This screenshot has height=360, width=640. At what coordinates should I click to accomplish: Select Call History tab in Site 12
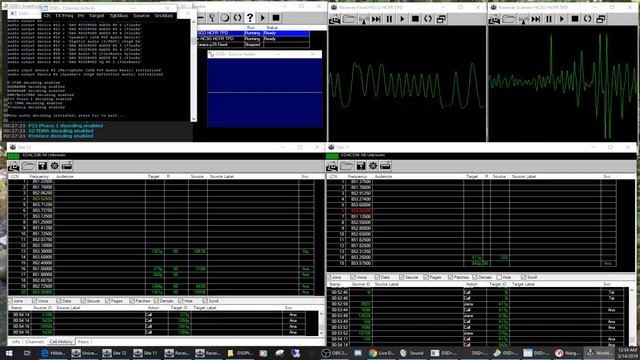(61, 342)
